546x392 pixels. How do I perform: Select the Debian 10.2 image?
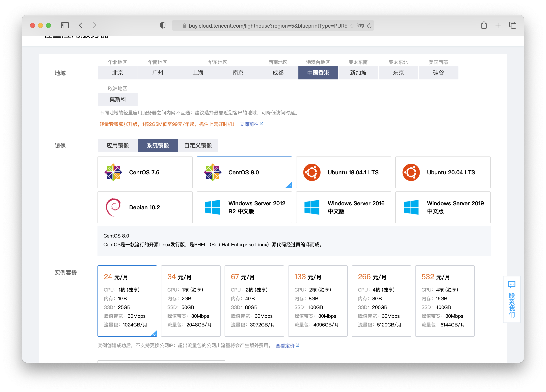point(145,207)
